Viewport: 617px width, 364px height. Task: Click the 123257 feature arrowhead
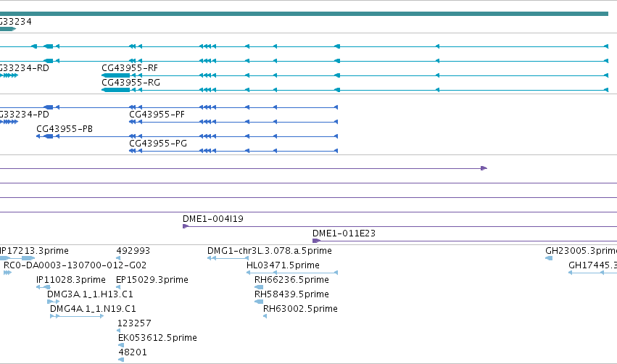[x=119, y=331]
